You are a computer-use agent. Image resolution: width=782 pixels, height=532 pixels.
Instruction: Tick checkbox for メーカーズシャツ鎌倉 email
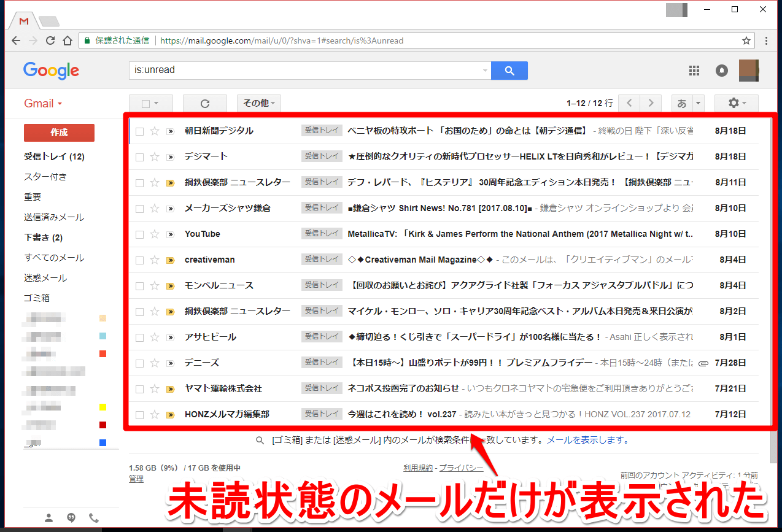(139, 209)
